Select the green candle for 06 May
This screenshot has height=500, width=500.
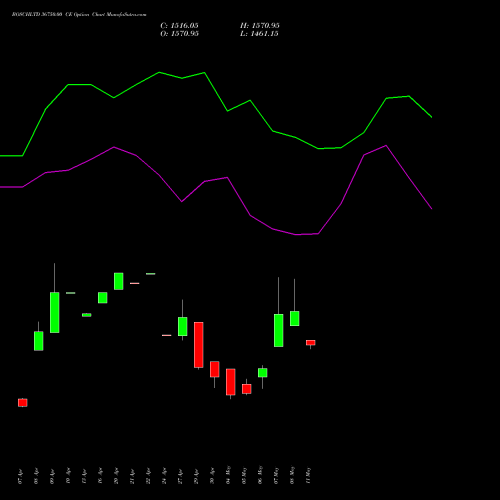coord(263,373)
